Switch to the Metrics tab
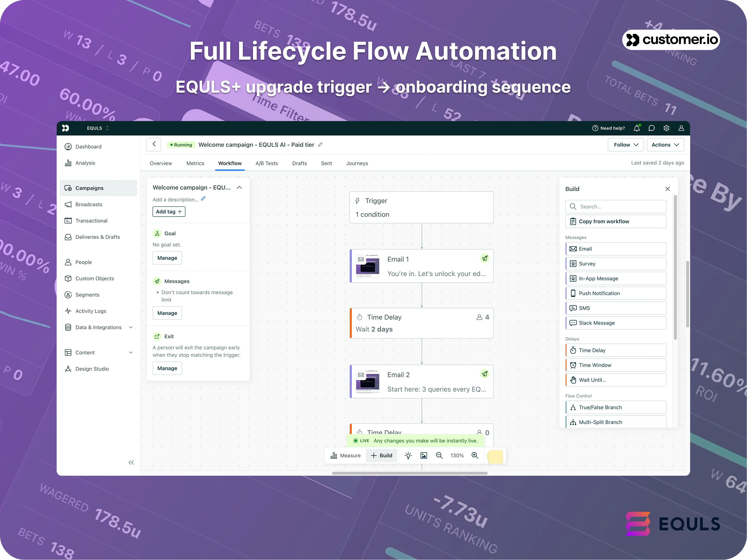Image resolution: width=747 pixels, height=560 pixels. [x=195, y=163]
